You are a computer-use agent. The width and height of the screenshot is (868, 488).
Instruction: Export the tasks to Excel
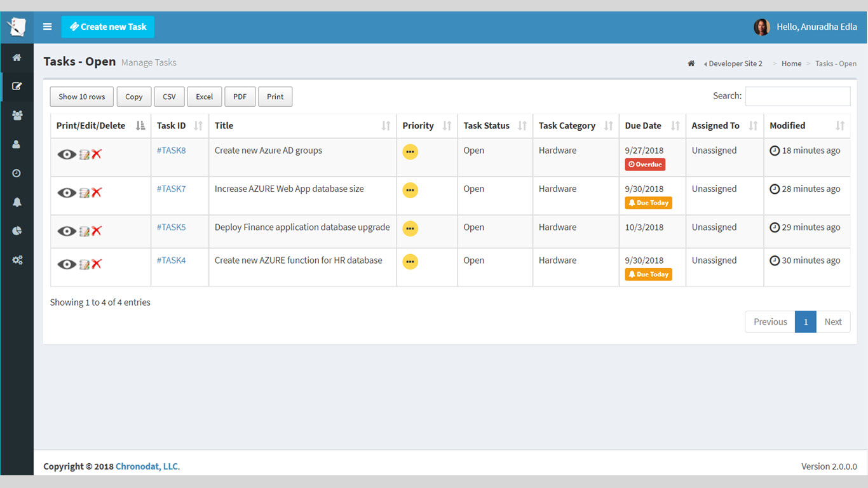tap(205, 97)
